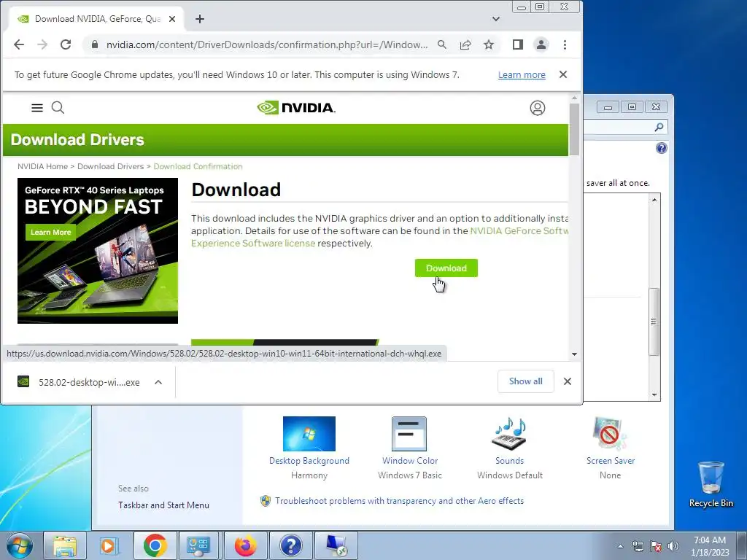Go to NVIDIA Home breadcrumb
This screenshot has height=560, width=747.
[42, 166]
